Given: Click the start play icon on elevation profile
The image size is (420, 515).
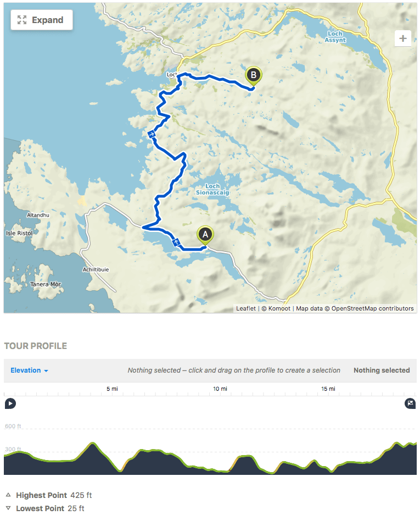Looking at the screenshot, I should (x=10, y=403).
